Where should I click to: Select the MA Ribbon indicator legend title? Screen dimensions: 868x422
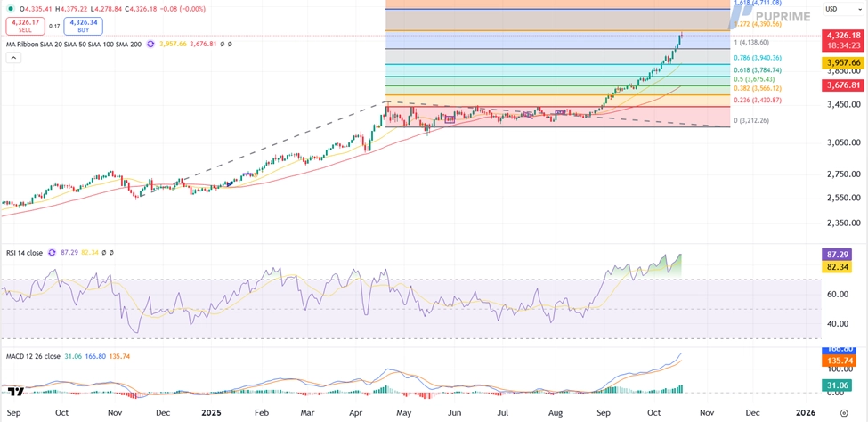[x=73, y=44]
